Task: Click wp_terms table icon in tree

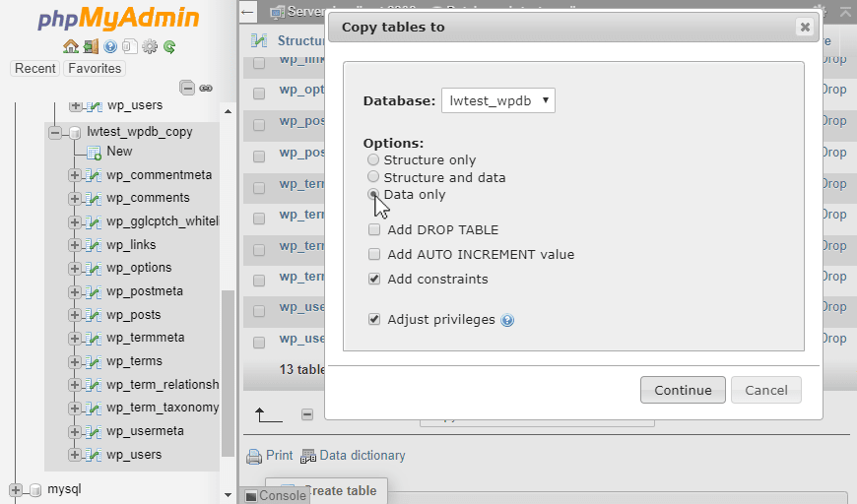Action: (94, 361)
